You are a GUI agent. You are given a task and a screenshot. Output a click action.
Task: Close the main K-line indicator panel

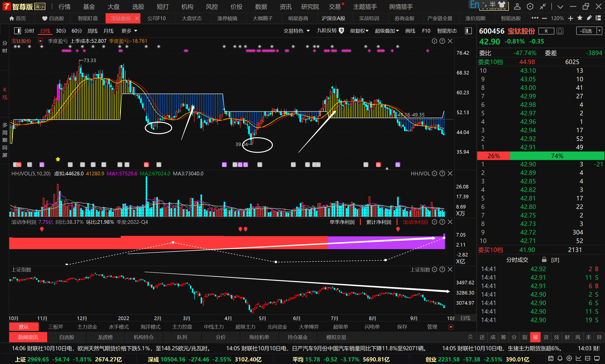click(450, 41)
